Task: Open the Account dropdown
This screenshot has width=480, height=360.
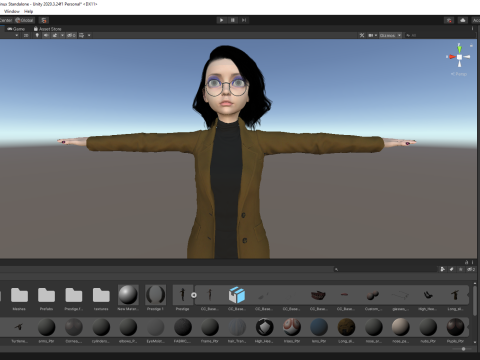Action: (476, 20)
